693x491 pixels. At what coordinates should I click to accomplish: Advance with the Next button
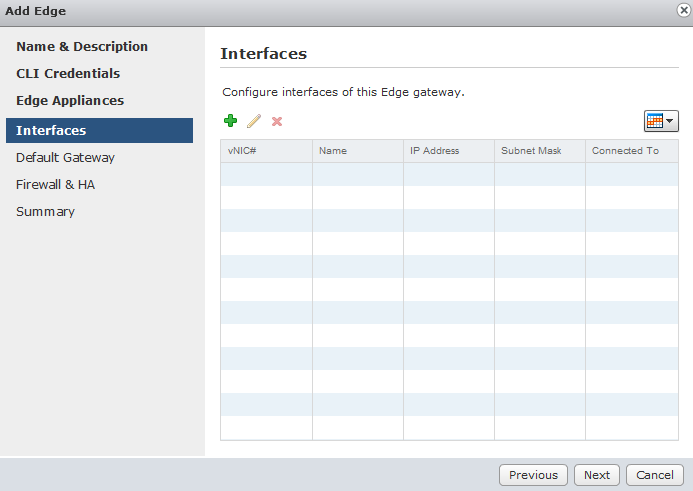597,475
